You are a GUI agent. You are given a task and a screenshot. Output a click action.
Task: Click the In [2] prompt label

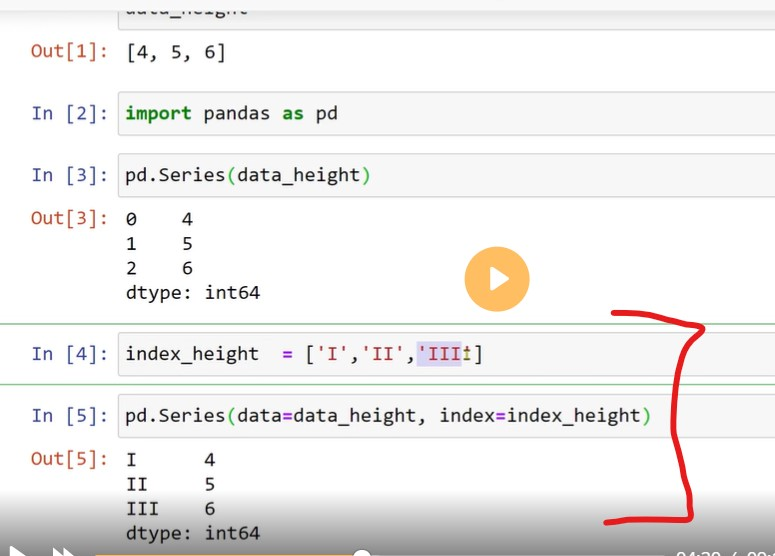point(69,114)
